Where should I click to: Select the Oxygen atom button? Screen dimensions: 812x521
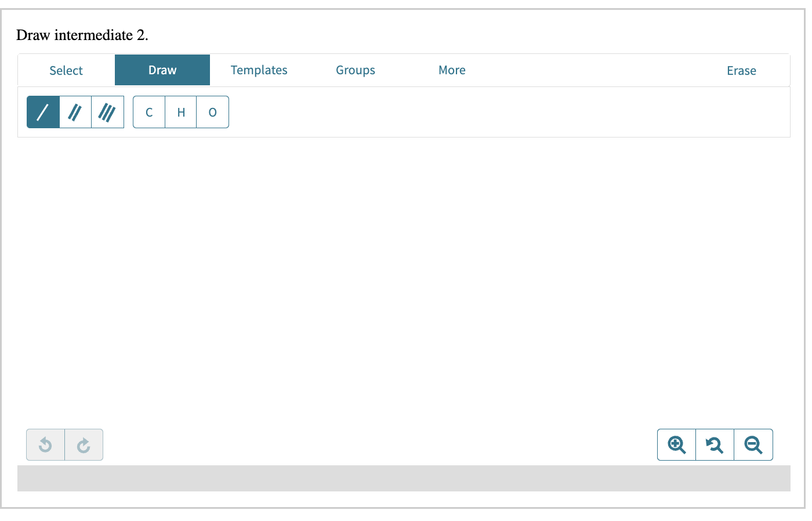[212, 111]
